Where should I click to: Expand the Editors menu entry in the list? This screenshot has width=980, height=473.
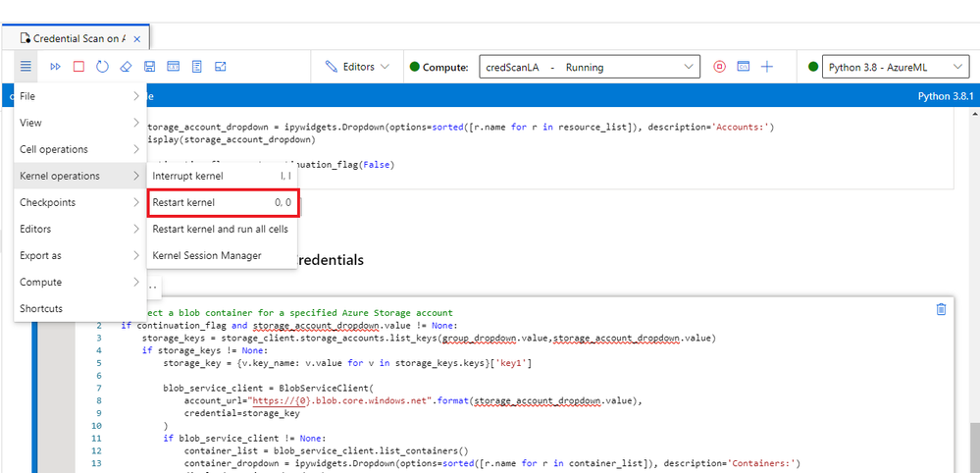coord(80,230)
